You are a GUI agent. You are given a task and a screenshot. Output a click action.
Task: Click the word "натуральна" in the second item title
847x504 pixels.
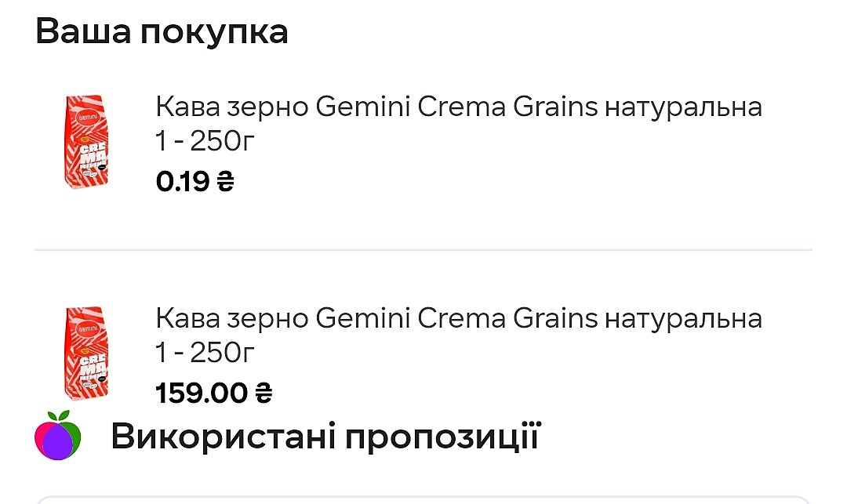tap(682, 318)
